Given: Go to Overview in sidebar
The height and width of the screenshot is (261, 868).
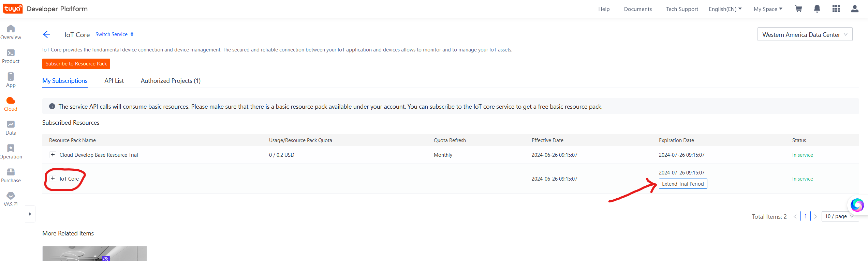Looking at the screenshot, I should click(x=11, y=32).
